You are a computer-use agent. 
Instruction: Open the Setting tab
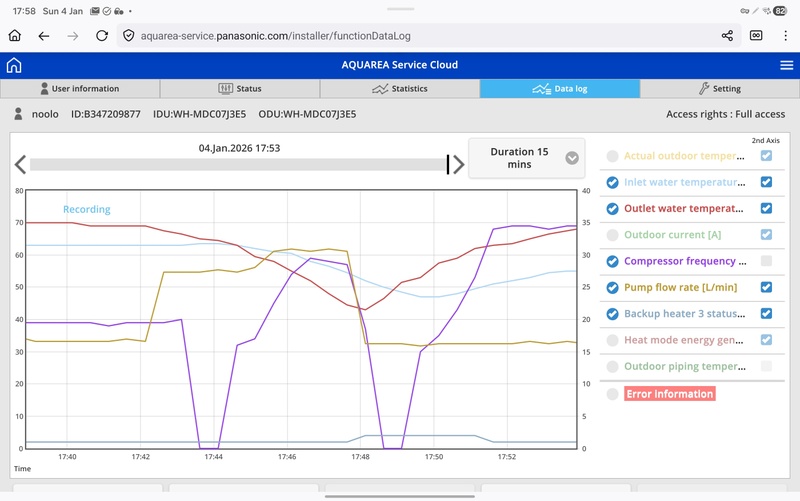[719, 89]
